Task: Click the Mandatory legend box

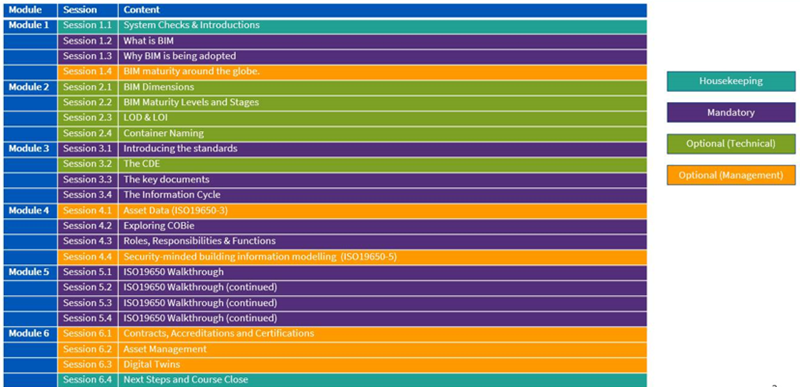Action: pyautogui.click(x=731, y=113)
